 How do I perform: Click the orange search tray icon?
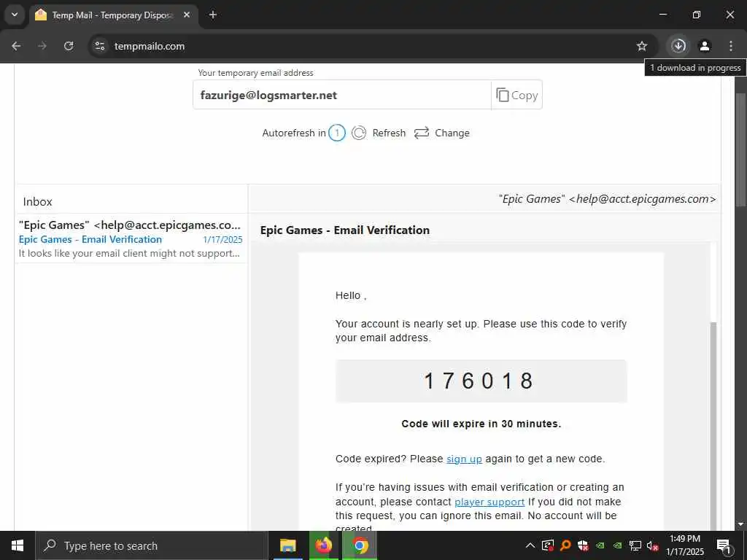point(565,545)
